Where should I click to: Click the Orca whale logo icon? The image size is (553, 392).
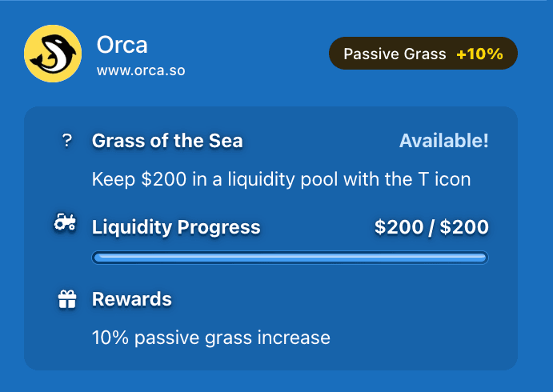tap(53, 54)
